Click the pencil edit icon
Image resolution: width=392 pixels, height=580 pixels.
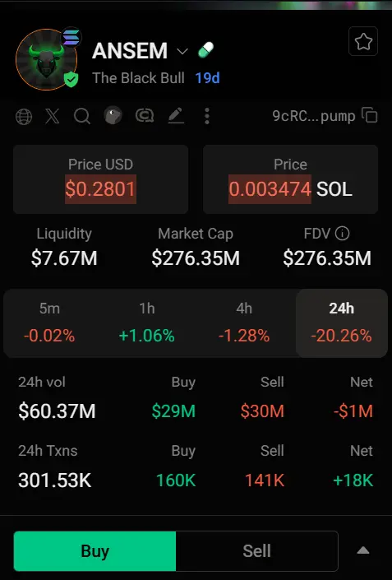[x=176, y=116]
